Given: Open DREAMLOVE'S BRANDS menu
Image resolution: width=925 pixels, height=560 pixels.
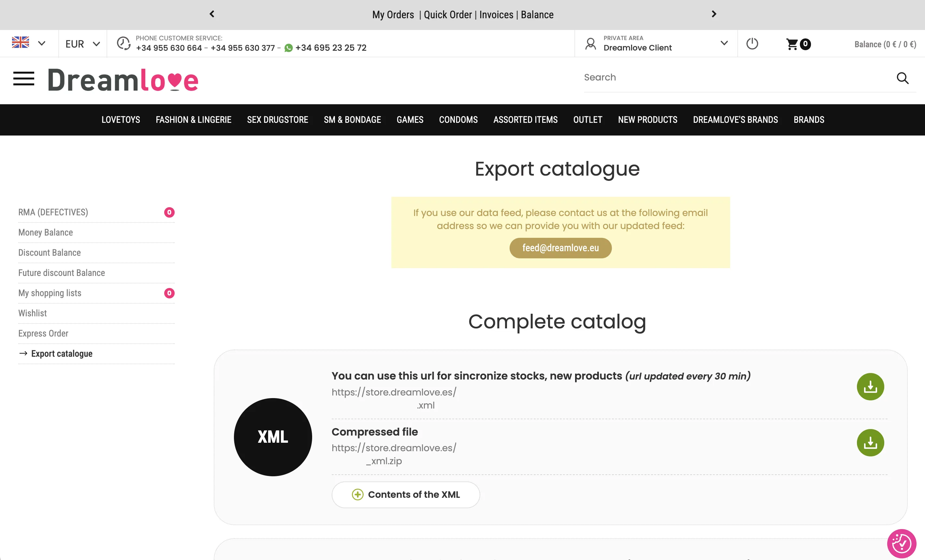Looking at the screenshot, I should tap(735, 120).
